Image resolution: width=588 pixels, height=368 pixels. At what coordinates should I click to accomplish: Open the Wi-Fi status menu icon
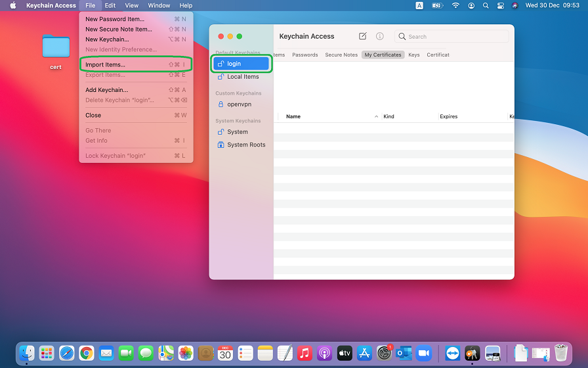point(455,5)
